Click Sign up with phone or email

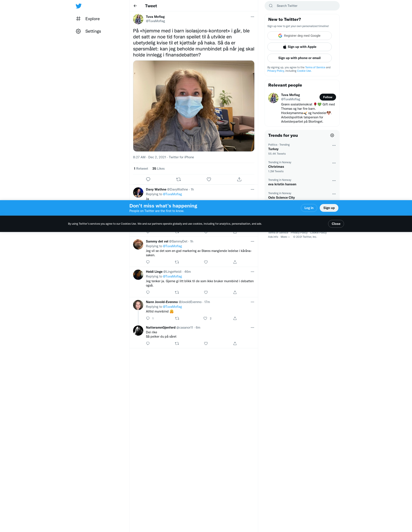299,58
